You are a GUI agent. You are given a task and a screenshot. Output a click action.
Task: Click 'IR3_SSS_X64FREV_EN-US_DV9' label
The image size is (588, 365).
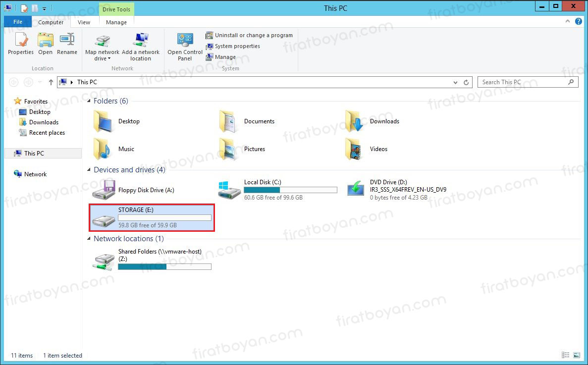(408, 190)
